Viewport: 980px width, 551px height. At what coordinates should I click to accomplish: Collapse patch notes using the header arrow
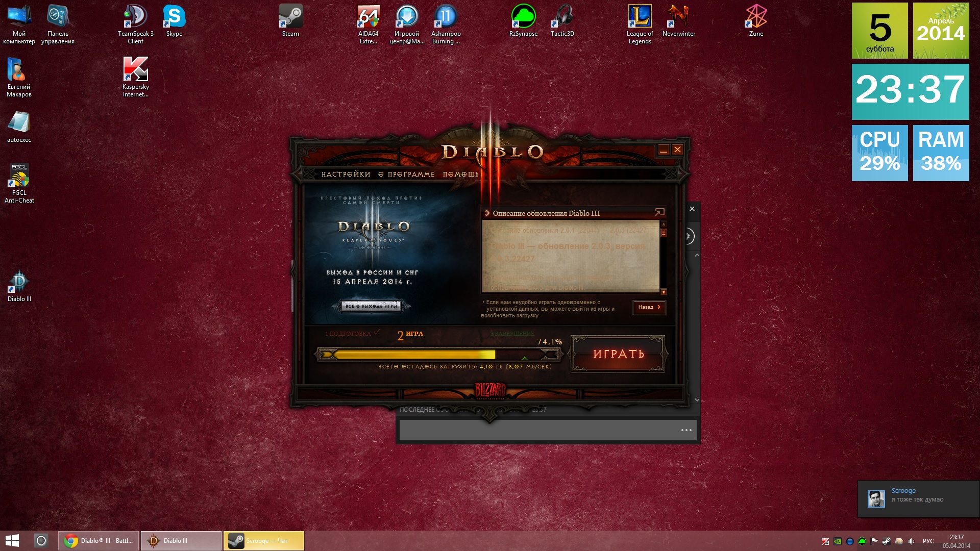tap(487, 213)
